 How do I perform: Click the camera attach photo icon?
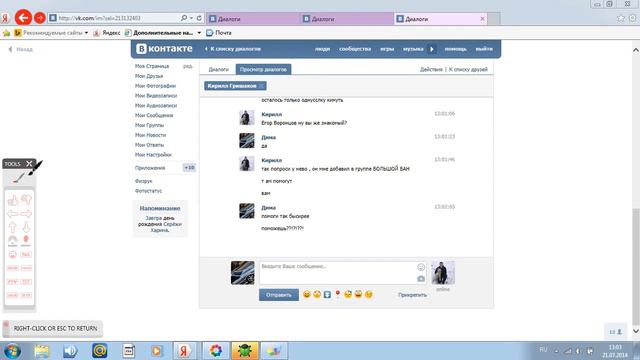click(421, 279)
